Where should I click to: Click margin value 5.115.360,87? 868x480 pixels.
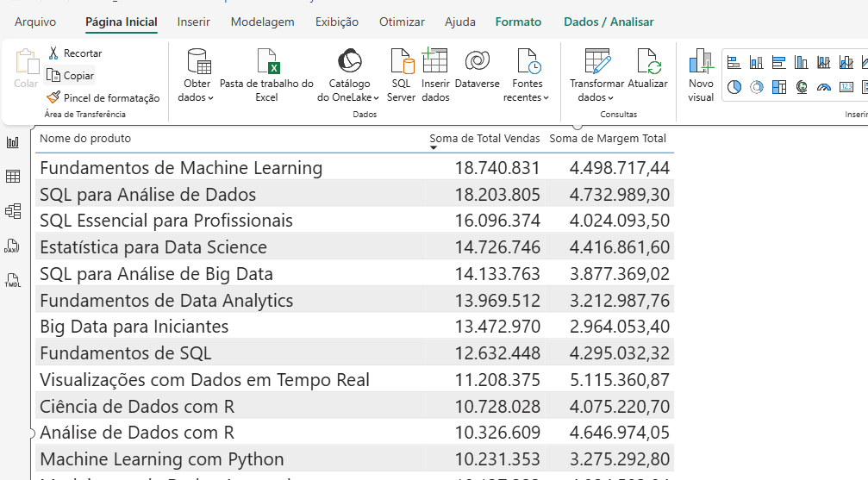point(620,380)
